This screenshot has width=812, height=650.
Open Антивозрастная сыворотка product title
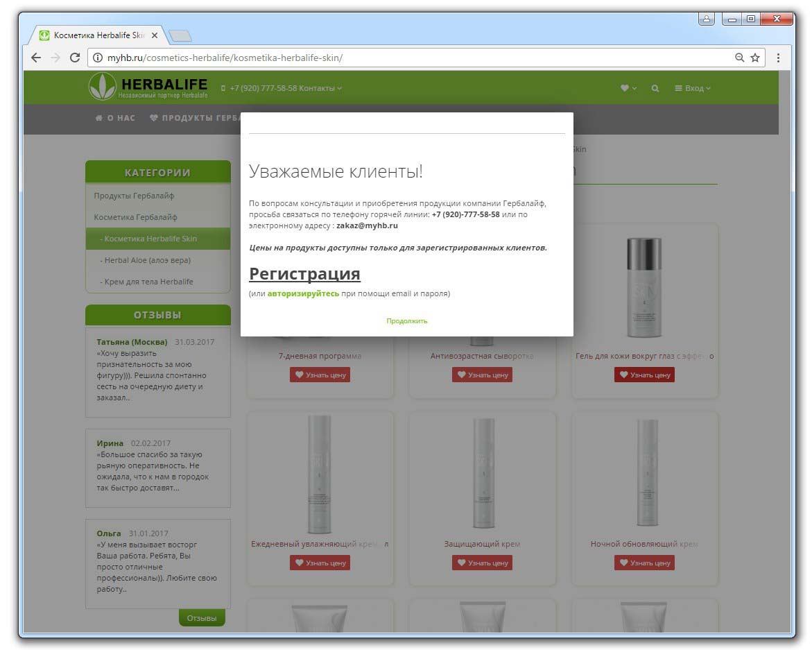coord(482,357)
